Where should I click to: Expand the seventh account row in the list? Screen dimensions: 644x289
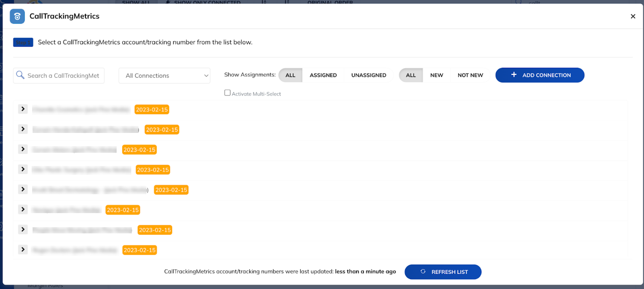click(x=23, y=229)
